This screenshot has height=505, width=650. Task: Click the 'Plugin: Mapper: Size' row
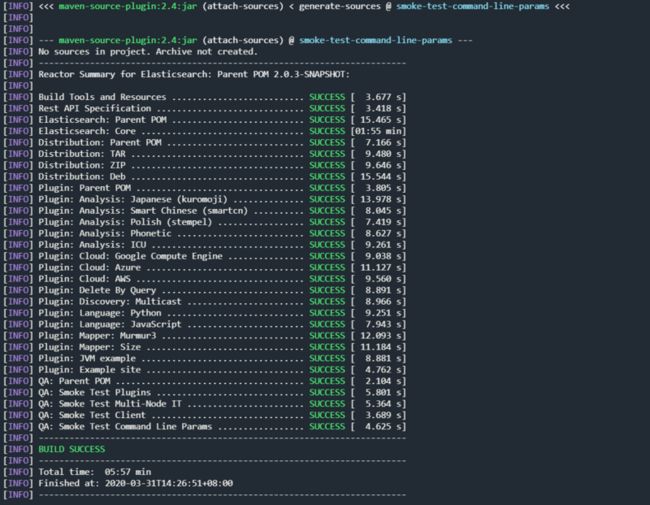[204, 347]
